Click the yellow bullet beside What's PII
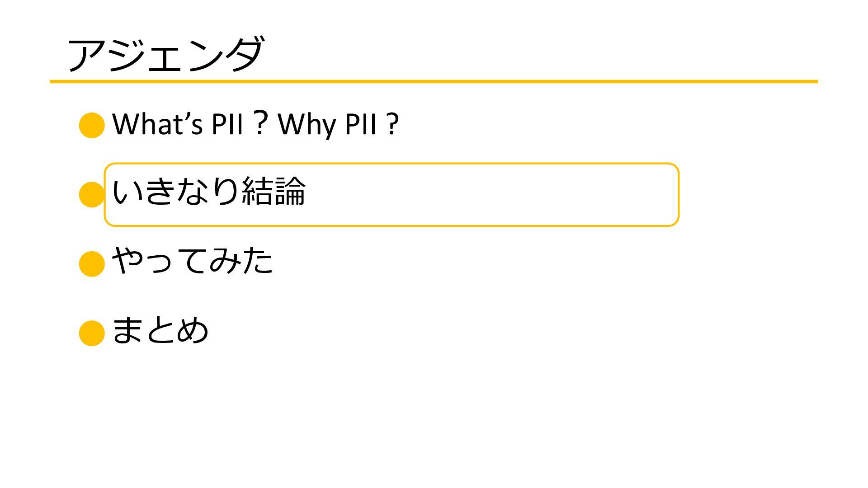Image resolution: width=868 pixels, height=488 pixels. click(92, 125)
